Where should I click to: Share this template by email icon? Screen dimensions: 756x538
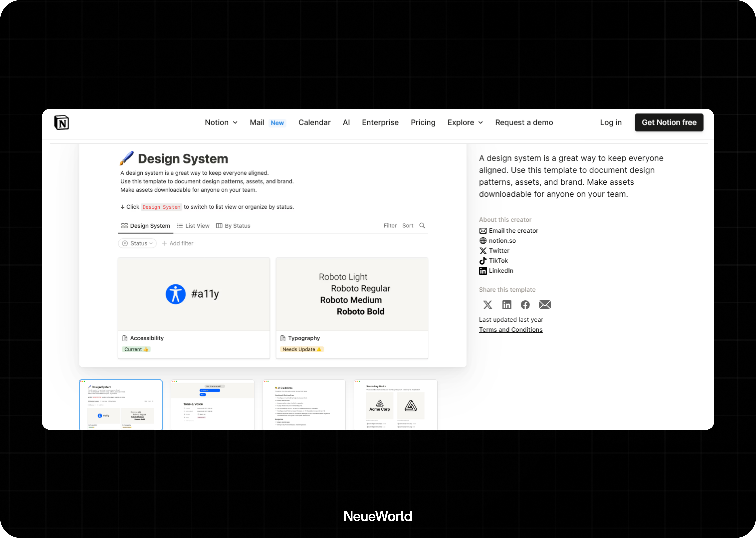click(545, 305)
